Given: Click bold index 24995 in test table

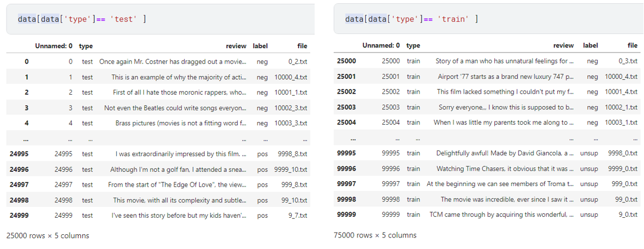Looking at the screenshot, I should click(19, 154).
